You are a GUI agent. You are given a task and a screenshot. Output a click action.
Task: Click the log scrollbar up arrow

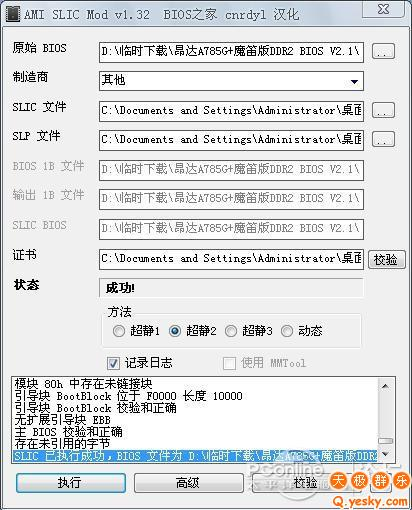[386, 386]
